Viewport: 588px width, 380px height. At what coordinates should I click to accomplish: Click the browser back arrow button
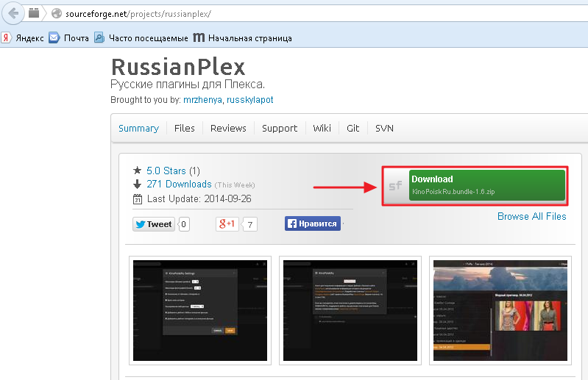coord(13,13)
